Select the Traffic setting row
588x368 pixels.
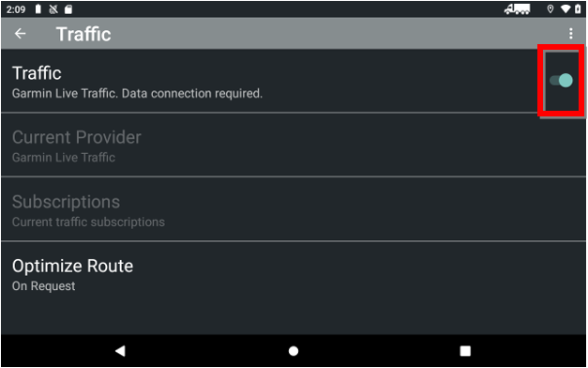point(294,81)
